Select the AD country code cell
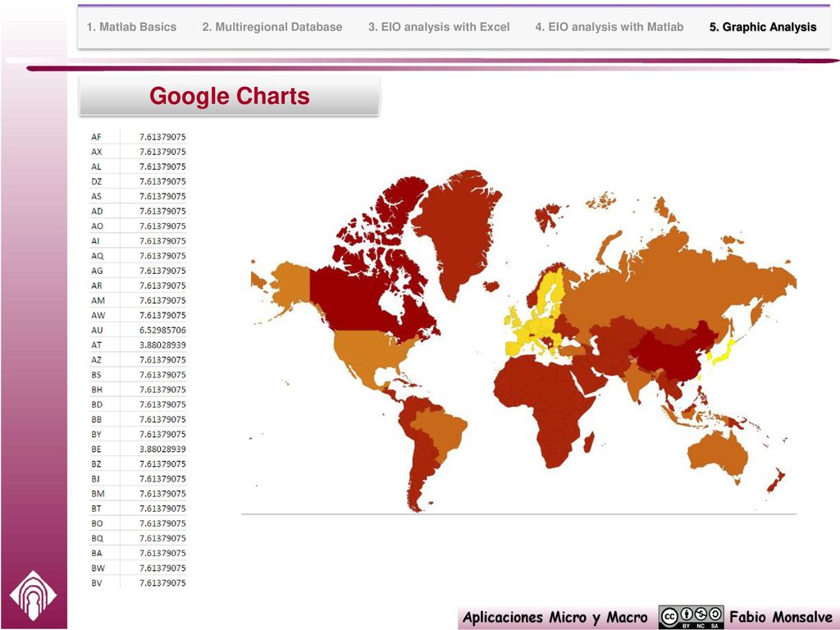 [97, 211]
